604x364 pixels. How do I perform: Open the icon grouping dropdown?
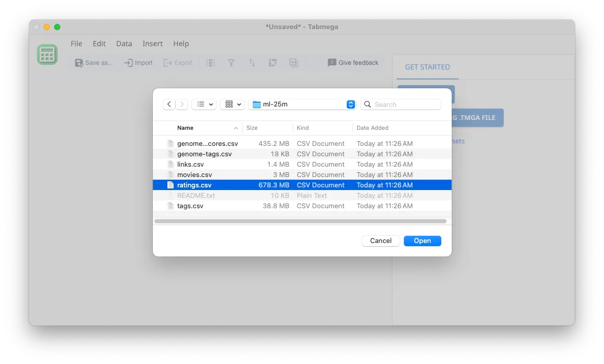click(232, 104)
